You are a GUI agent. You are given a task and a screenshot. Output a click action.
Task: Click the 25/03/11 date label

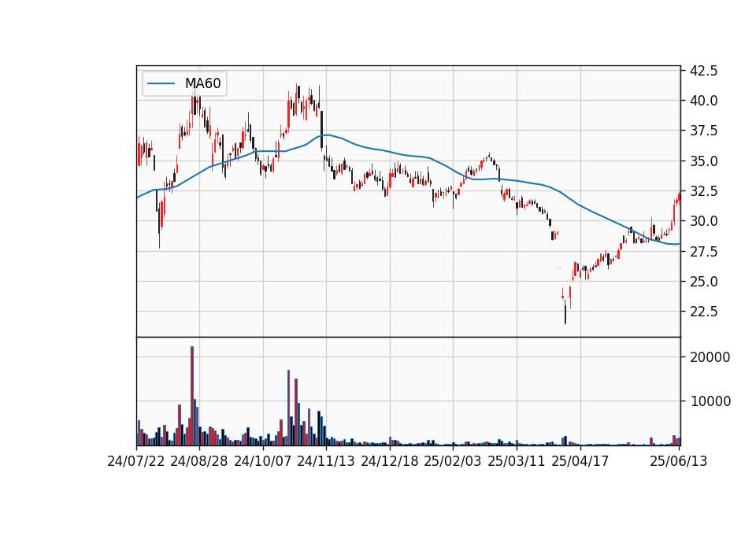pos(517,461)
